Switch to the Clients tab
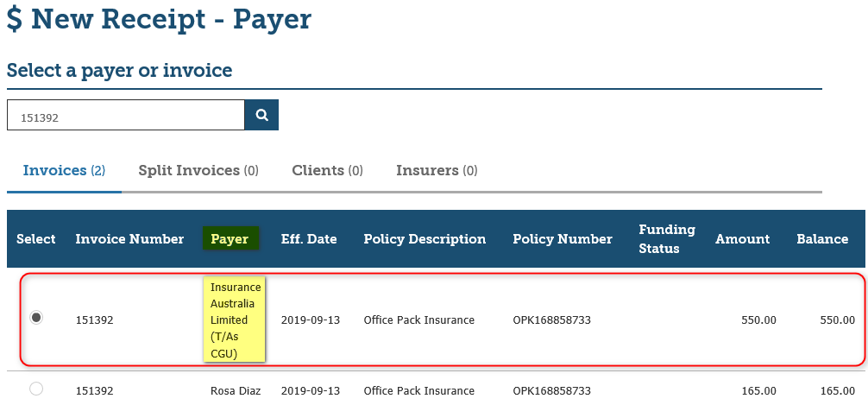868x405 pixels. tap(327, 171)
